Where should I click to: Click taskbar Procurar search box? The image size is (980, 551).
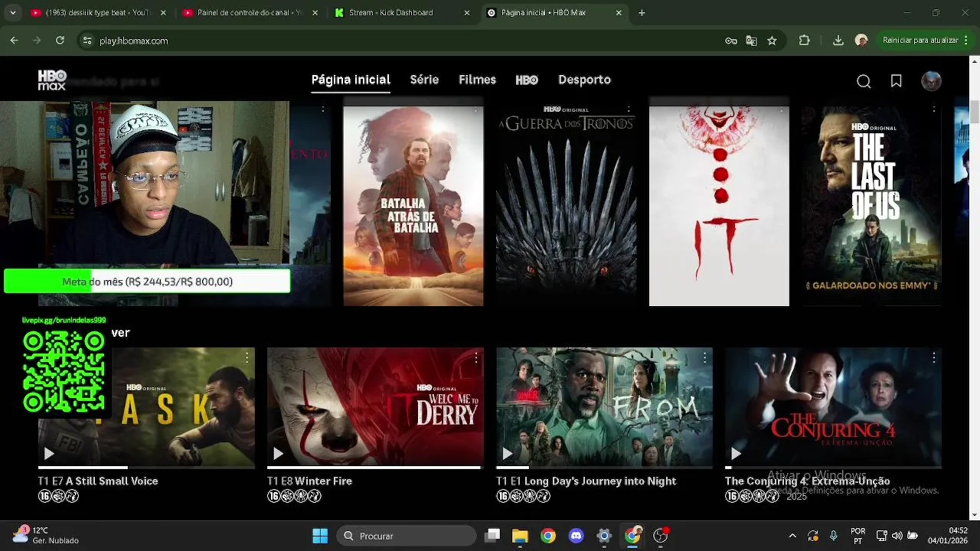[x=407, y=536]
